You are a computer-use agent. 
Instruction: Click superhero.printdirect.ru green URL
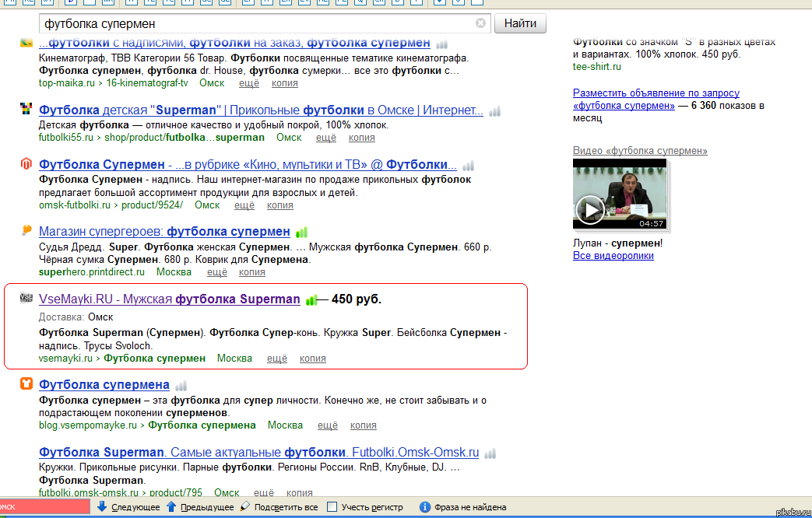(92, 272)
